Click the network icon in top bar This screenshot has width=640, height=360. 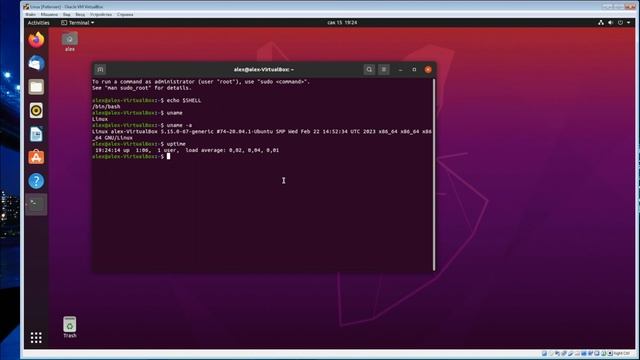(x=601, y=23)
